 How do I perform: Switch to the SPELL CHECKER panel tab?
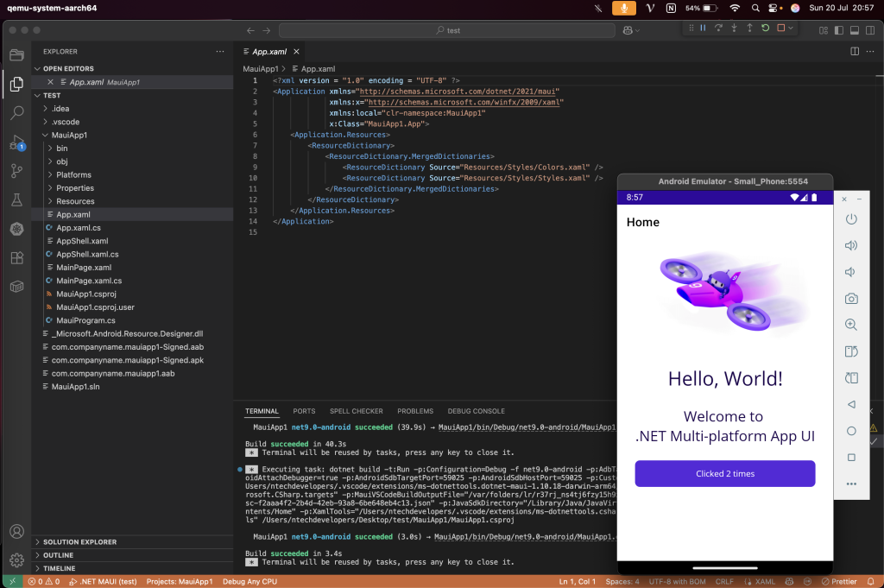pyautogui.click(x=357, y=411)
